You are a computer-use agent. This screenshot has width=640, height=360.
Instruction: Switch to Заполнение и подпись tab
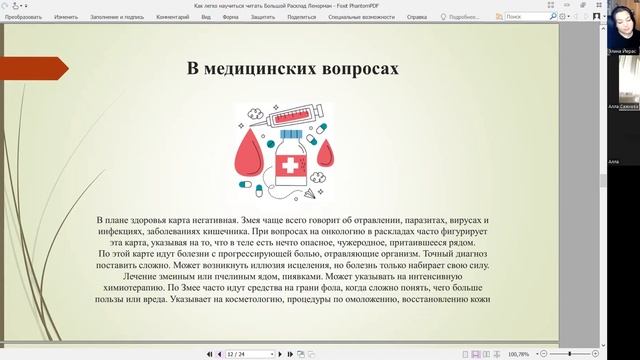(117, 17)
